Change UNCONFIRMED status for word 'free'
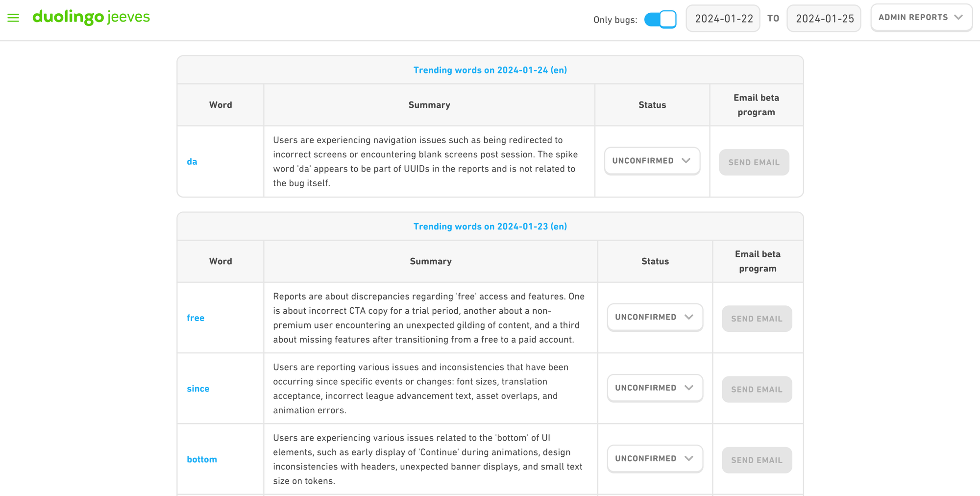Image resolution: width=980 pixels, height=496 pixels. point(655,317)
